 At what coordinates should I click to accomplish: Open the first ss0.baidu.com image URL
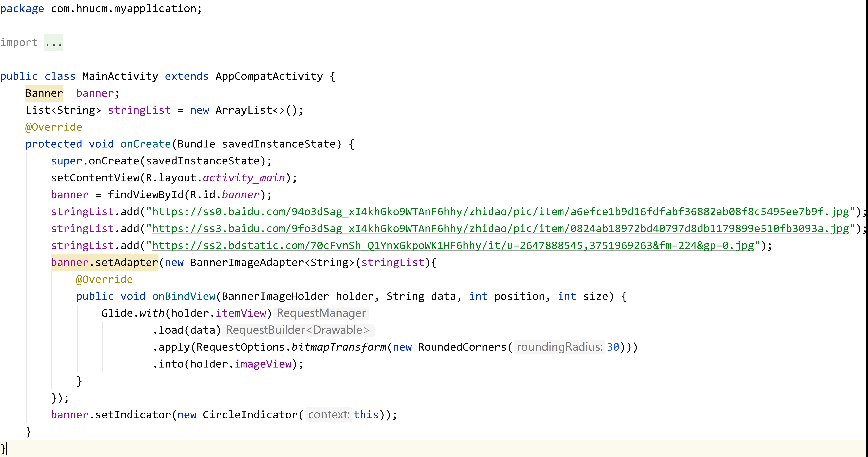coord(500,212)
